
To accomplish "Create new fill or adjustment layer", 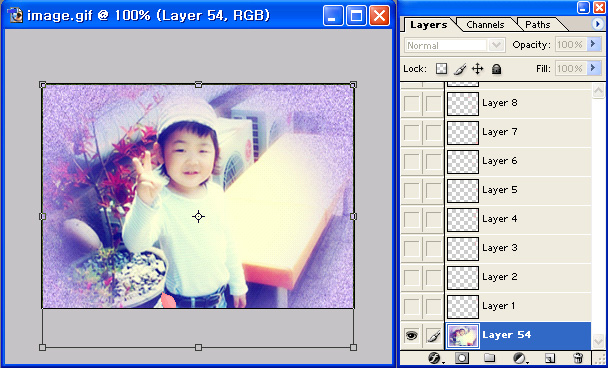I will pyautogui.click(x=519, y=358).
